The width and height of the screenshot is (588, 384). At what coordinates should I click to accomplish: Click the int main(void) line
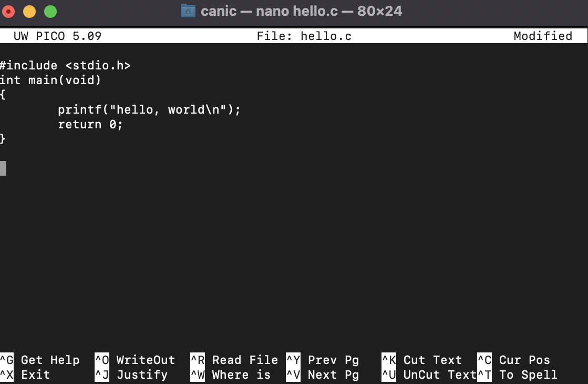coord(50,80)
